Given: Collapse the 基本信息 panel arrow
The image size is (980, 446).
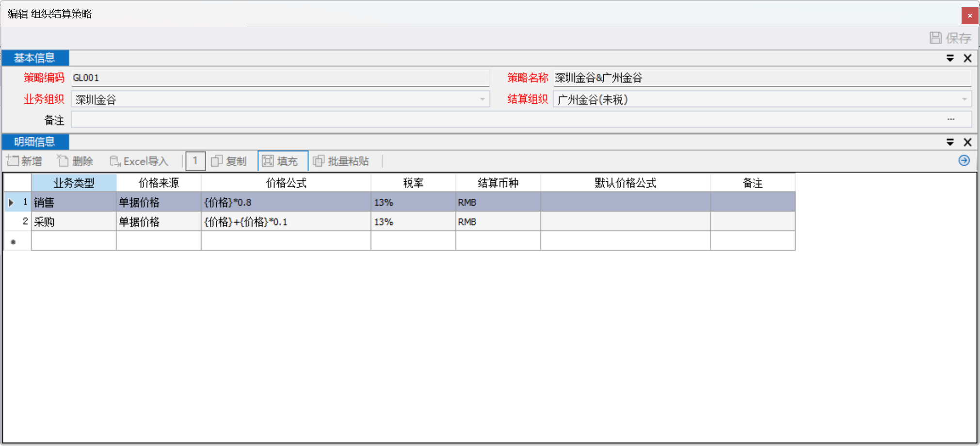Looking at the screenshot, I should point(950,58).
